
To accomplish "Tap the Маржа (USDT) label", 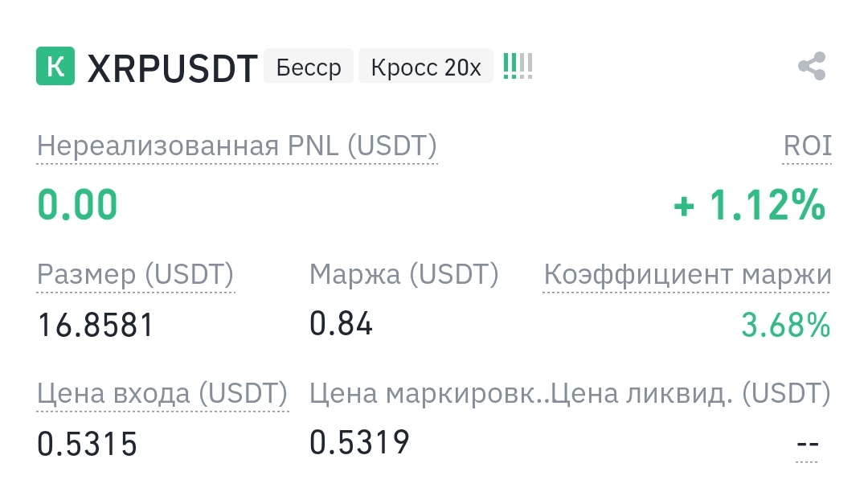I will [x=403, y=274].
